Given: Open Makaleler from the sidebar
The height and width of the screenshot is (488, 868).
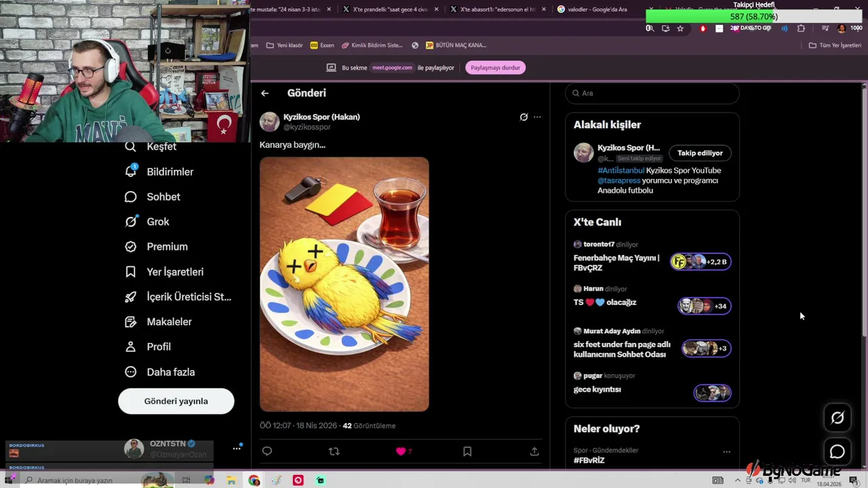Looking at the screenshot, I should [159, 322].
